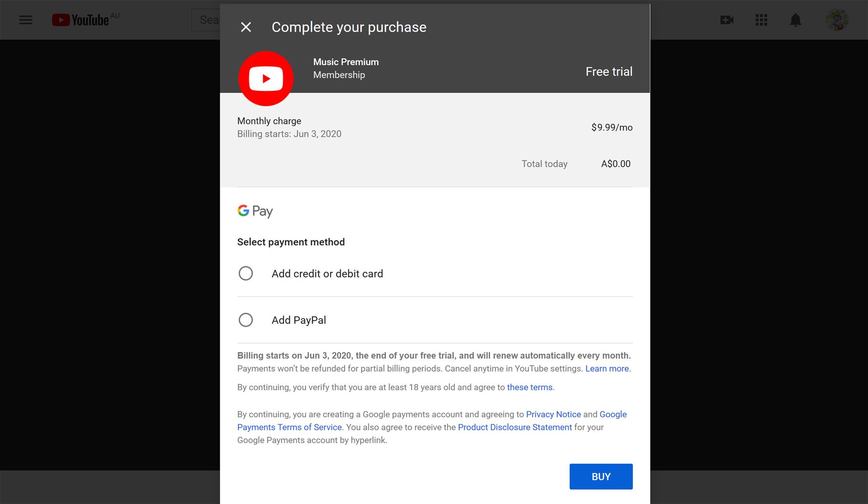The height and width of the screenshot is (504, 868).
Task: Open the Learn more link
Action: pos(607,368)
